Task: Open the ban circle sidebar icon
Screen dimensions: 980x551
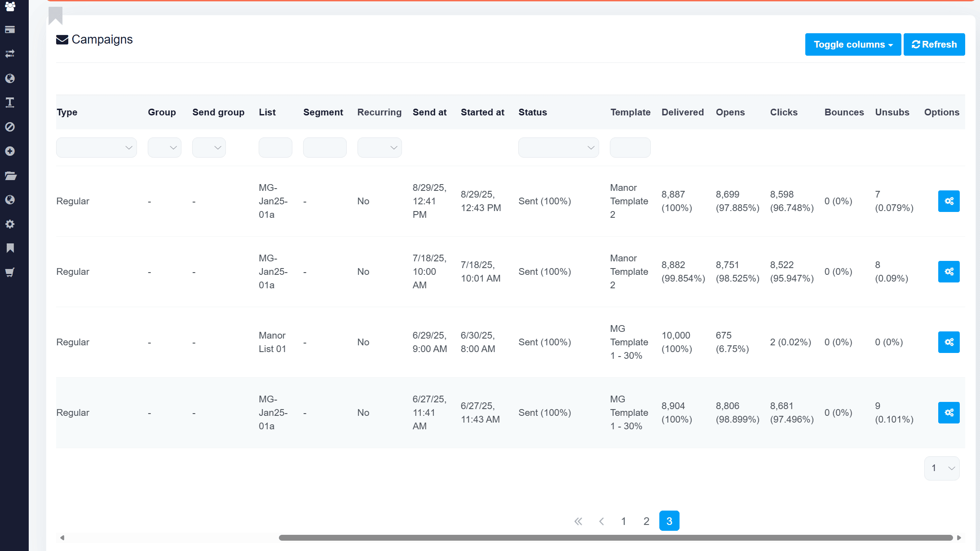Action: (10, 127)
